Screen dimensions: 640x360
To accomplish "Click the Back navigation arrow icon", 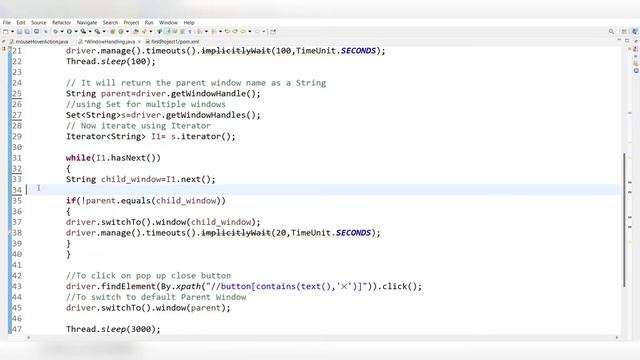I will tap(243, 31).
